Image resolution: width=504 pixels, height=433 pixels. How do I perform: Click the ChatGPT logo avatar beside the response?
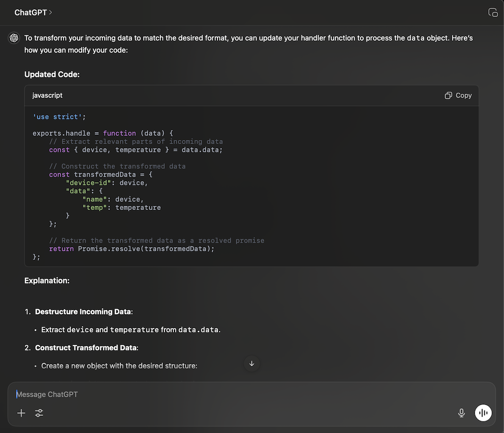[x=14, y=38]
